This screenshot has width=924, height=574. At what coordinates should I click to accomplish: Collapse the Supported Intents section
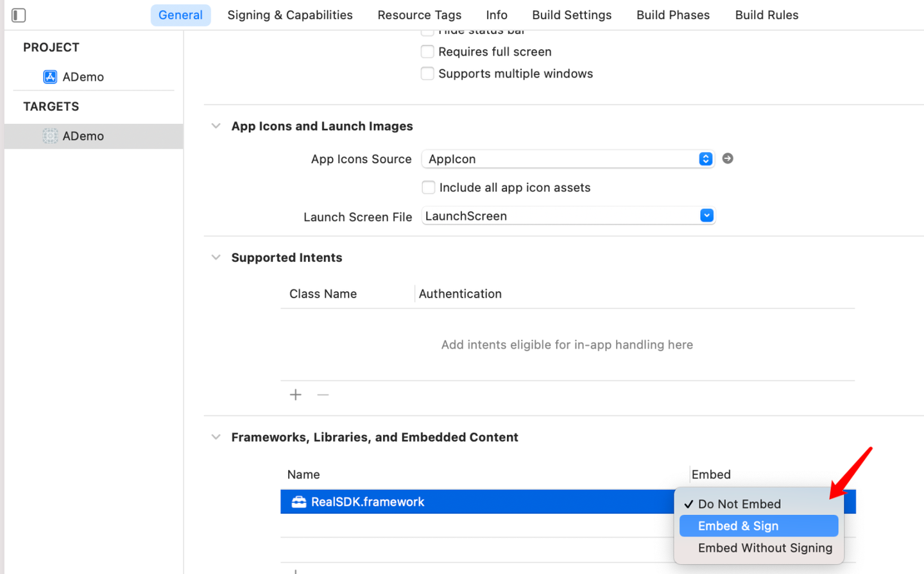(216, 258)
